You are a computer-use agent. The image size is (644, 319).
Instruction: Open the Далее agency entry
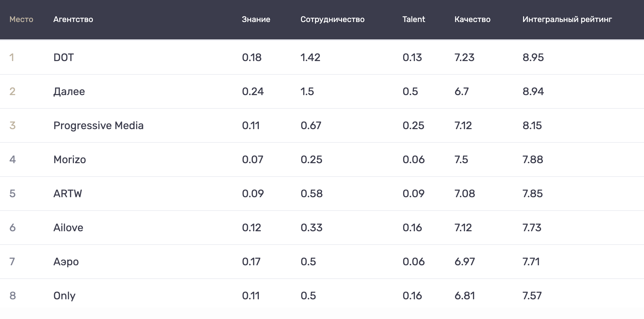point(69,91)
